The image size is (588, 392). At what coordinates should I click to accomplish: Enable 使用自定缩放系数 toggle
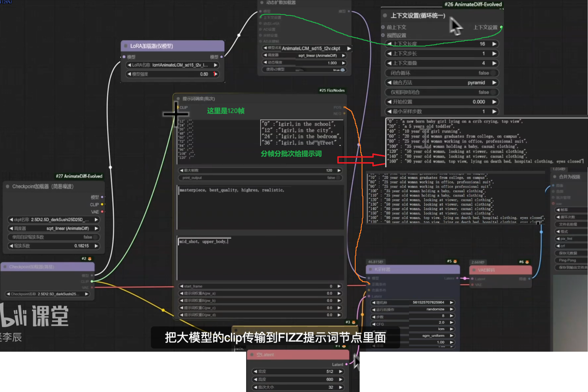[95, 237]
